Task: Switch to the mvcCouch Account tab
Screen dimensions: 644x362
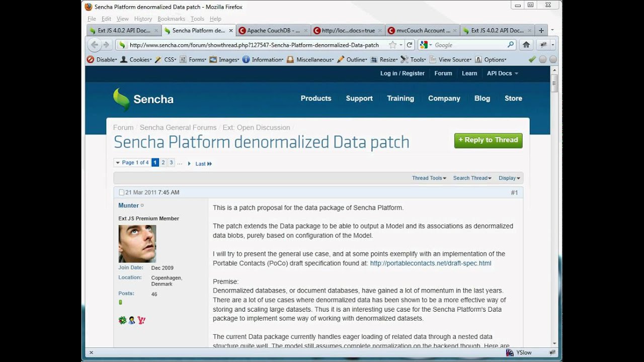Action: [x=422, y=31]
